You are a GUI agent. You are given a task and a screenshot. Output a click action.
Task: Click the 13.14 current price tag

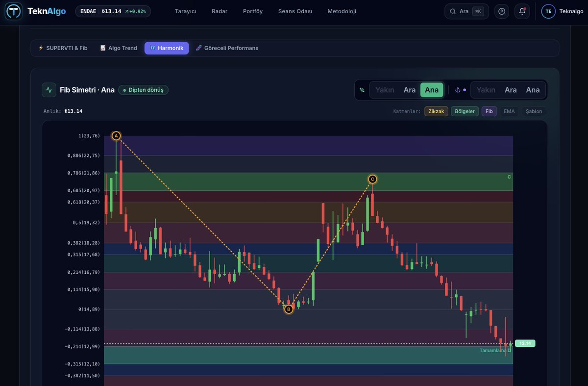(525, 343)
